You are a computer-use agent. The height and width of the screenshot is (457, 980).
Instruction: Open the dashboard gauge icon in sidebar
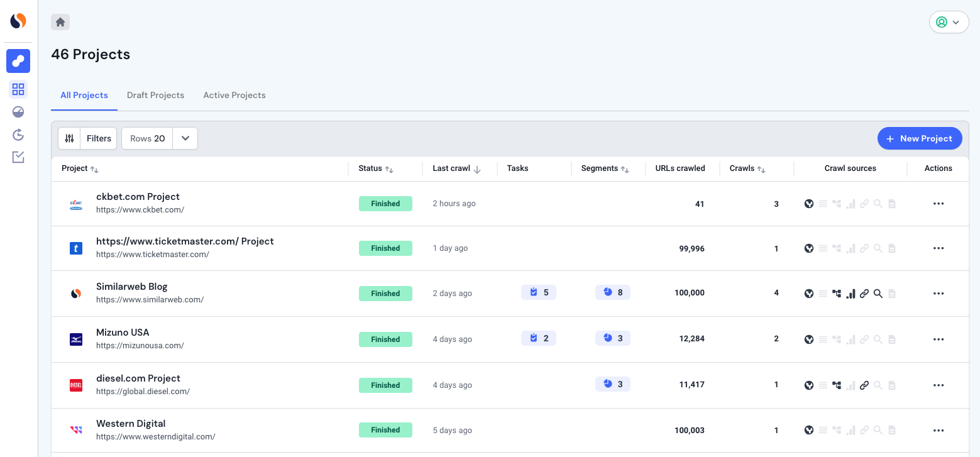tap(18, 112)
